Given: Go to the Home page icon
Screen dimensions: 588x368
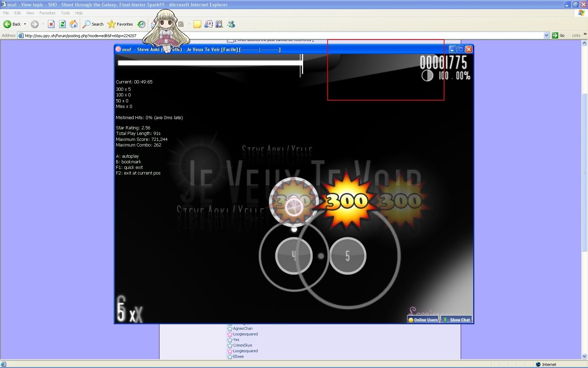Looking at the screenshot, I should click(x=73, y=24).
